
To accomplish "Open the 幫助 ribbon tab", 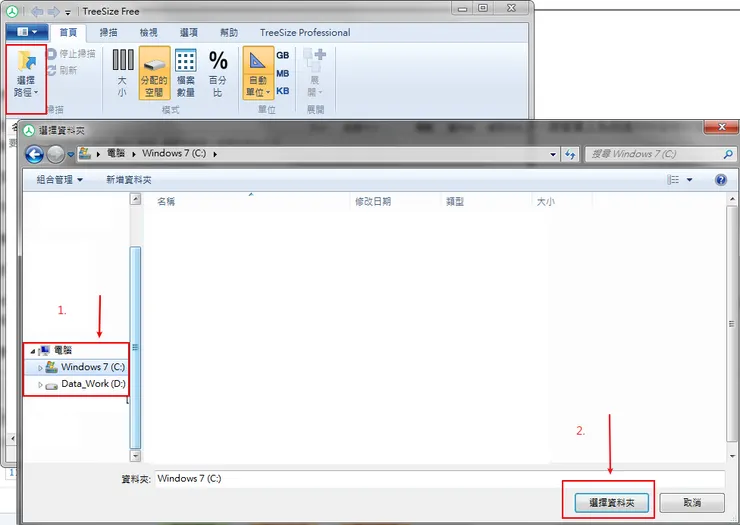I will pyautogui.click(x=229, y=32).
